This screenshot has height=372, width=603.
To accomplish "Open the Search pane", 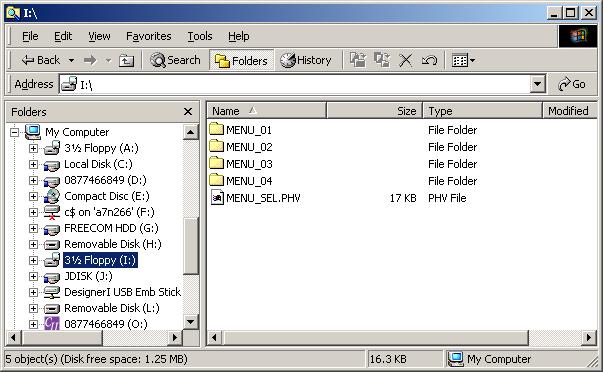I will click(175, 60).
